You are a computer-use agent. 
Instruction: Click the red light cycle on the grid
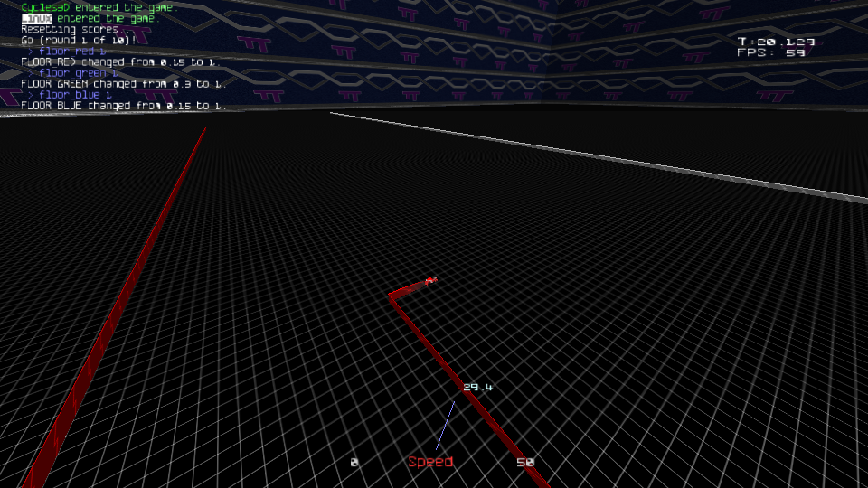[x=431, y=281]
